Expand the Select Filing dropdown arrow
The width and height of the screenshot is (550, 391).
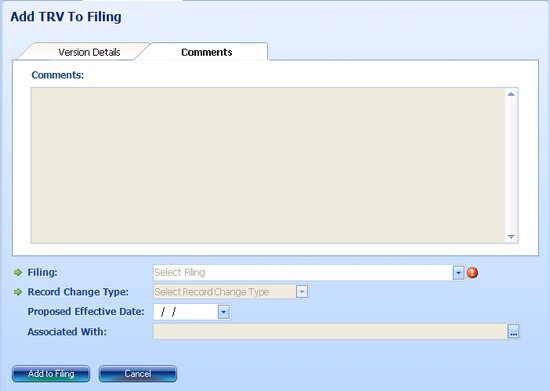[458, 272]
